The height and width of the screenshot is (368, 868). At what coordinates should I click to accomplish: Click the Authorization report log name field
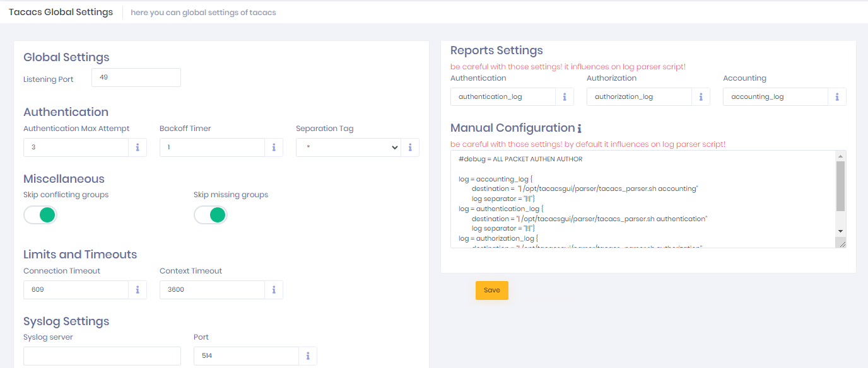click(640, 97)
